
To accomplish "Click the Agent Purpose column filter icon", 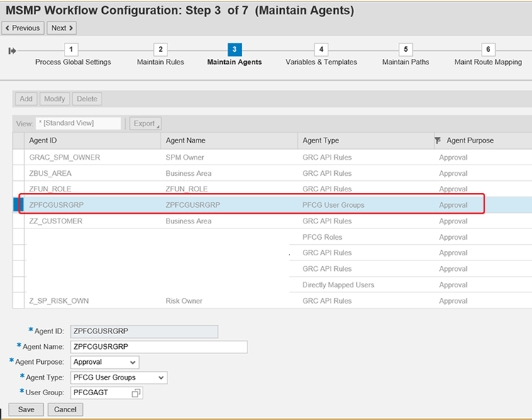I will pos(438,140).
